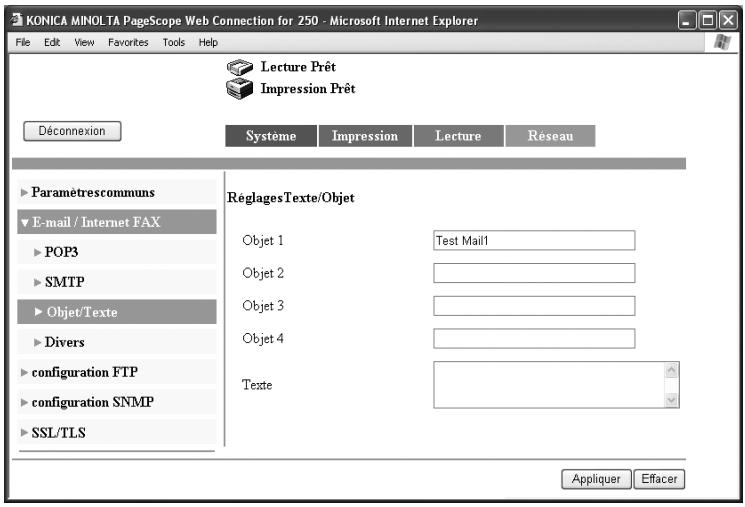The image size is (745, 507).
Task: Open the File menu
Action: click(x=23, y=42)
